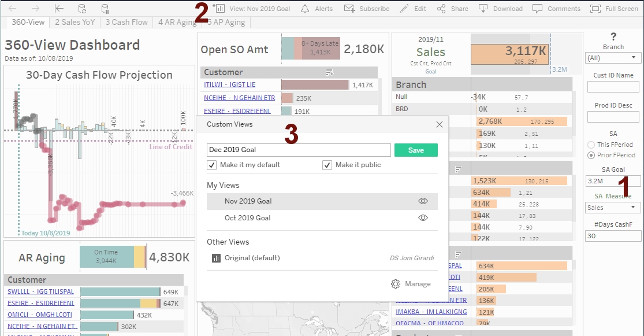Open Alerts bell icon

click(x=305, y=9)
